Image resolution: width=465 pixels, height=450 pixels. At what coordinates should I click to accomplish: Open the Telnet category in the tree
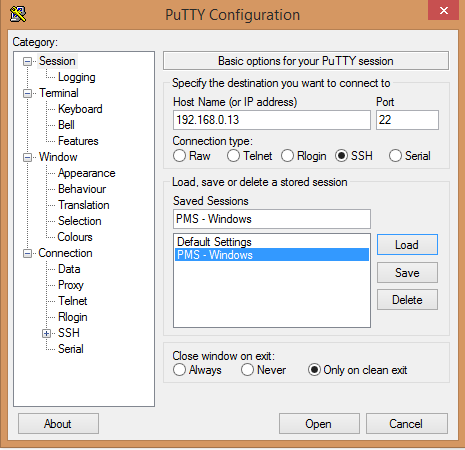pyautogui.click(x=72, y=301)
